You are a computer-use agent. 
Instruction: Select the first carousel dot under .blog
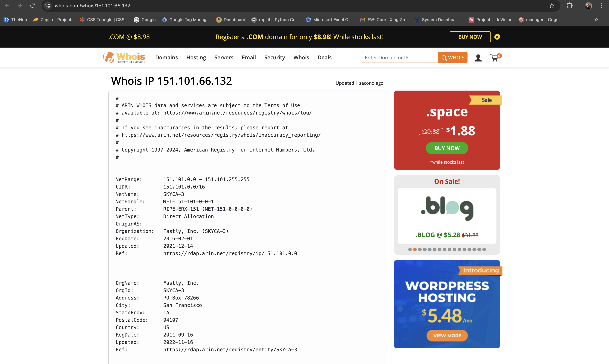tap(410, 249)
